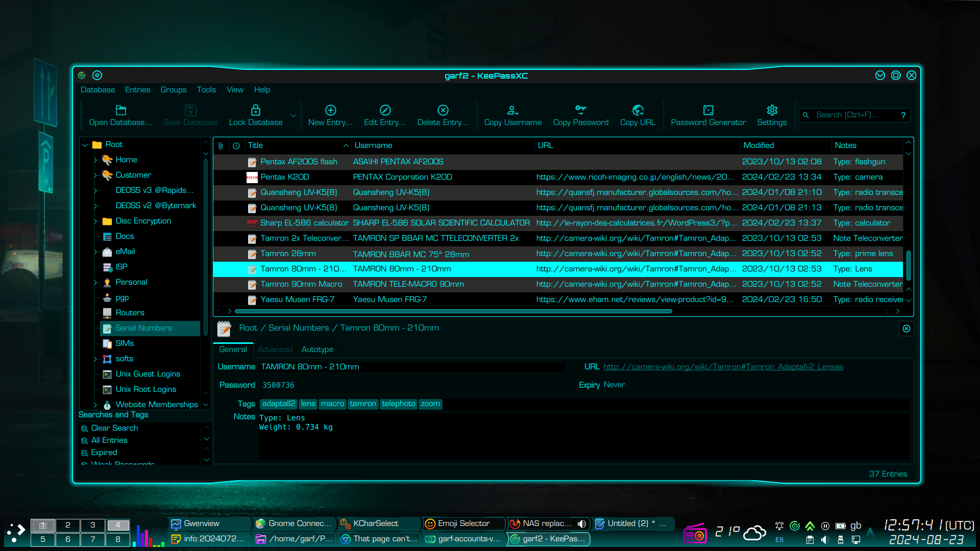Screen dimensions: 980x551
Task: Expand the softs group
Action: tap(95, 359)
